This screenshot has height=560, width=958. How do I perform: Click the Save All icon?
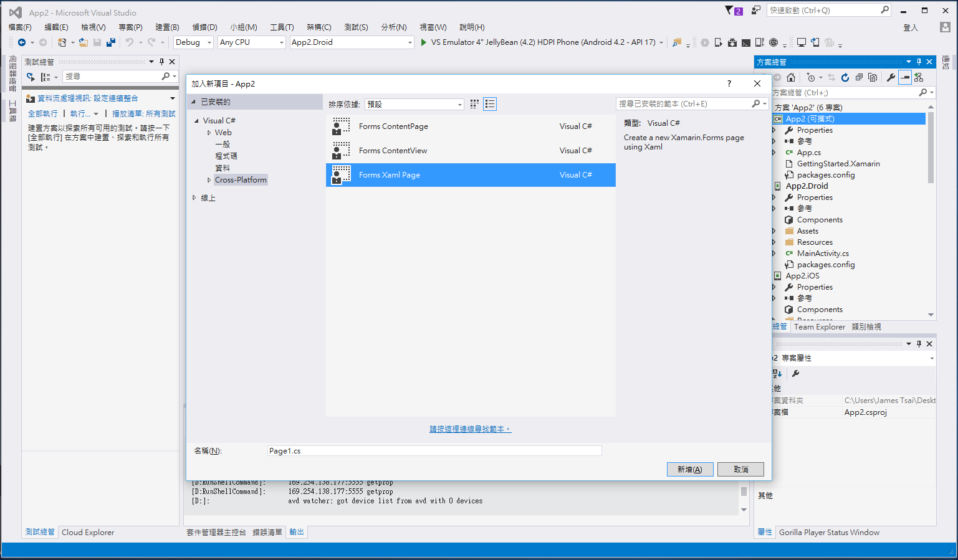tap(111, 42)
